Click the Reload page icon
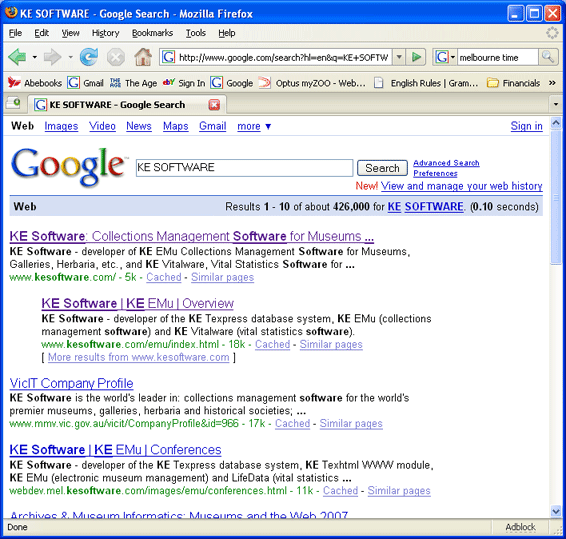This screenshot has height=539, width=566. (x=89, y=57)
